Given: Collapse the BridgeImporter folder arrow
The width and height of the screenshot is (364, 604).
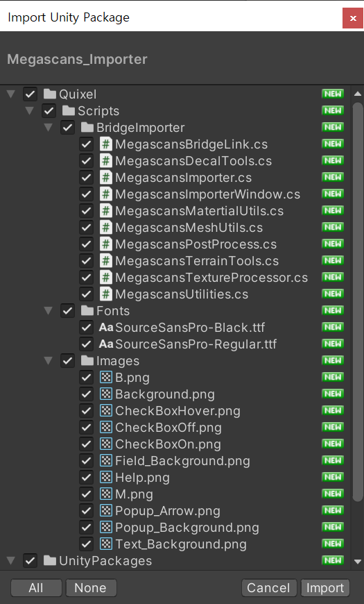Looking at the screenshot, I should pos(49,128).
